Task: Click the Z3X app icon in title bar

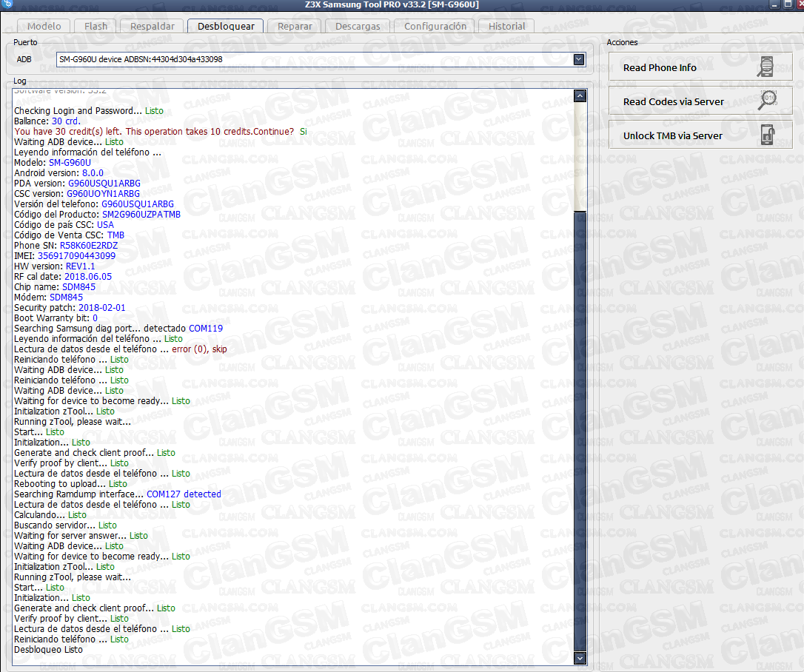Action: pos(7,4)
